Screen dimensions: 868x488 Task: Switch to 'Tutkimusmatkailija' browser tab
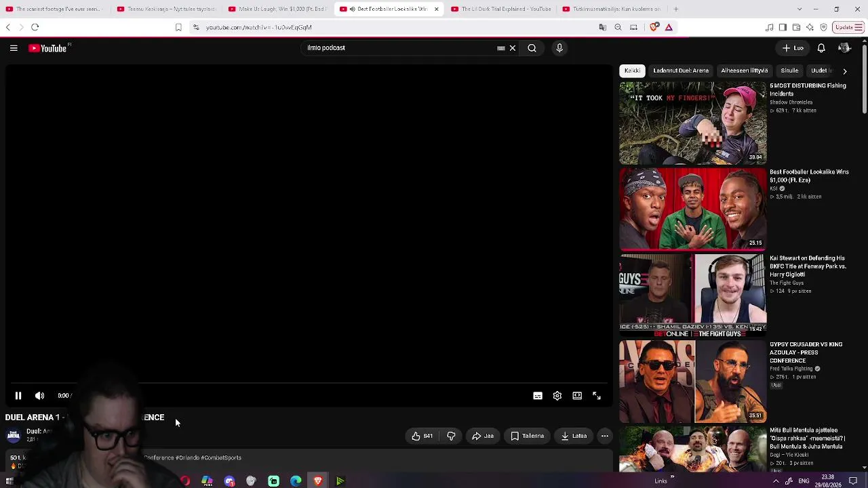612,9
